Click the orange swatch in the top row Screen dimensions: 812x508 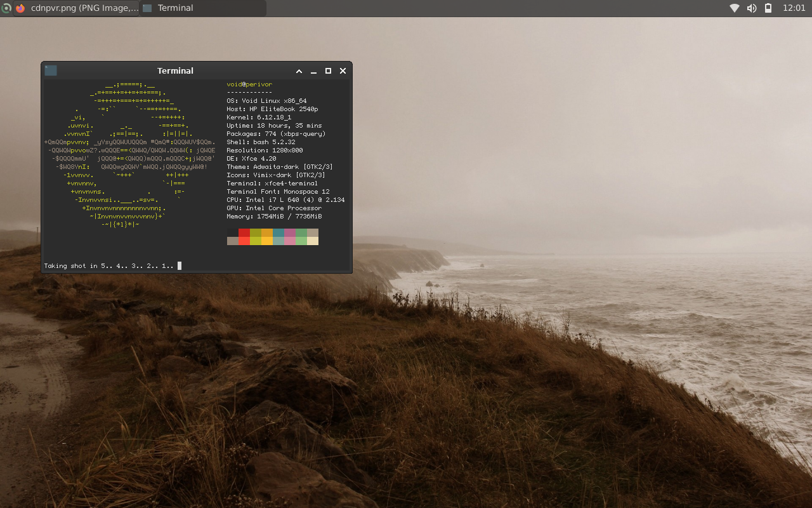(x=267, y=232)
